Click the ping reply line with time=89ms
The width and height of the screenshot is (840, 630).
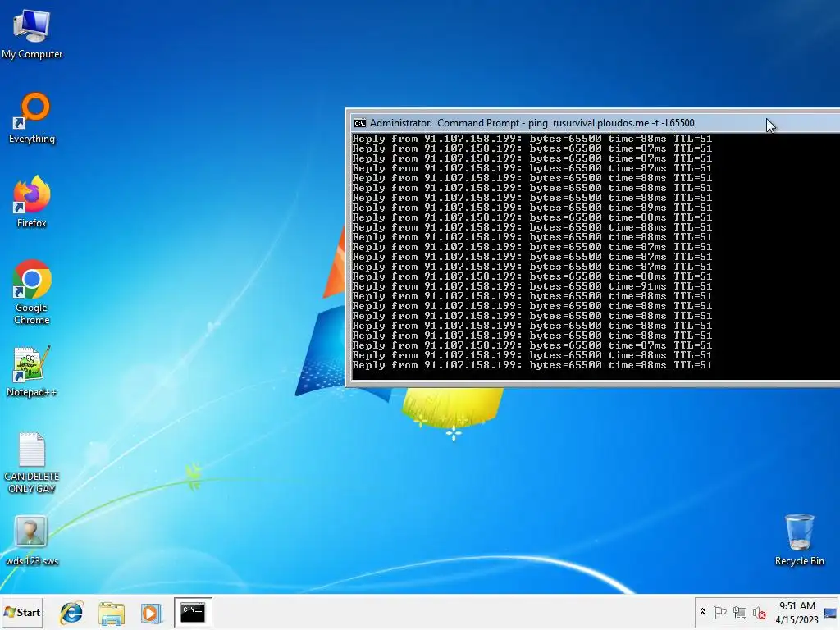pyautogui.click(x=532, y=208)
